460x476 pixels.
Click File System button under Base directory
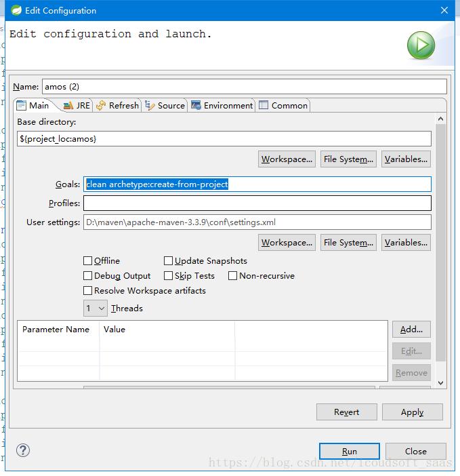pyautogui.click(x=348, y=159)
